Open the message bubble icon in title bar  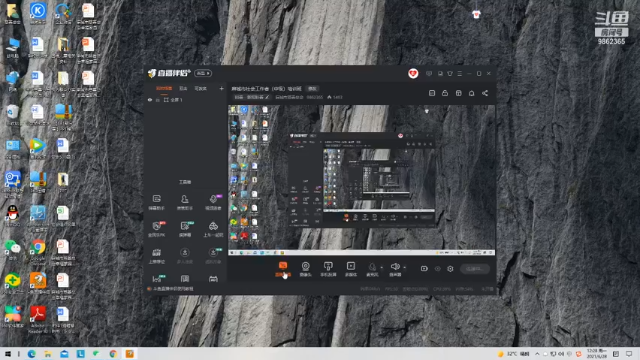tap(429, 73)
